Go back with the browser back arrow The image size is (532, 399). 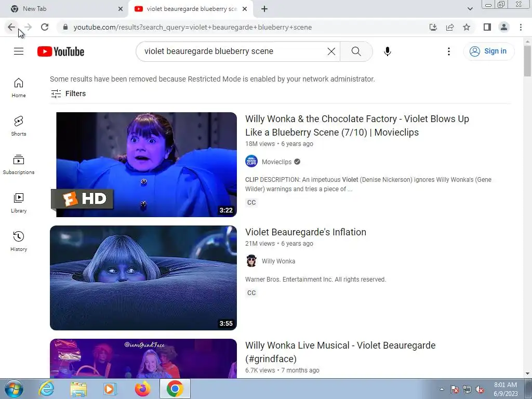11,27
